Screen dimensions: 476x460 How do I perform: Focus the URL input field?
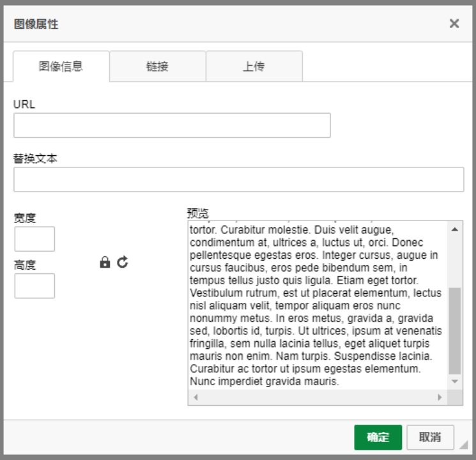[172, 126]
